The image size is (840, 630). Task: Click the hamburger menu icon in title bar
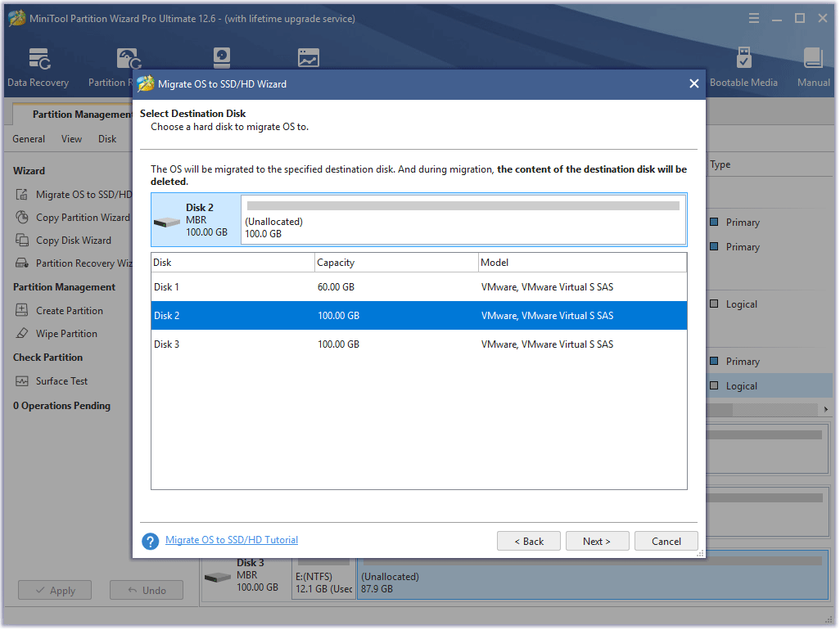pyautogui.click(x=754, y=19)
